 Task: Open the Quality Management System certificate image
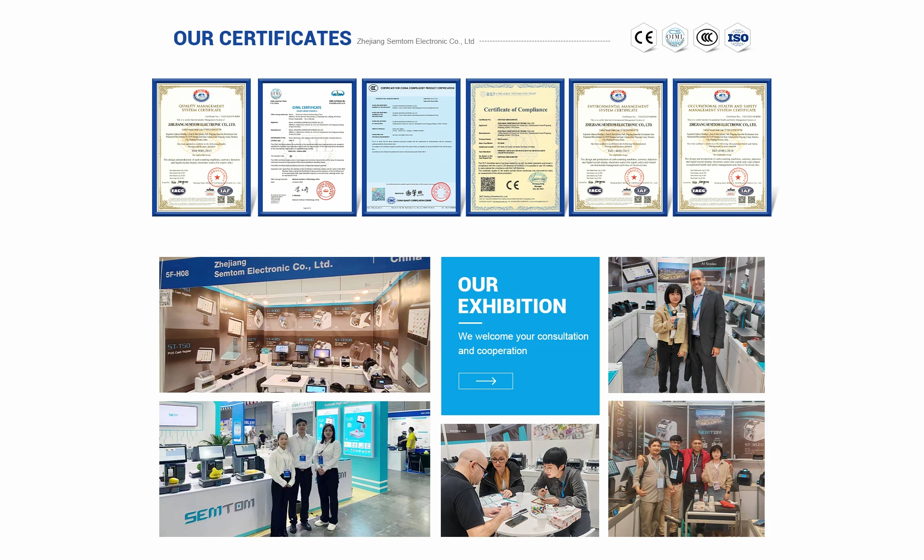click(x=202, y=147)
